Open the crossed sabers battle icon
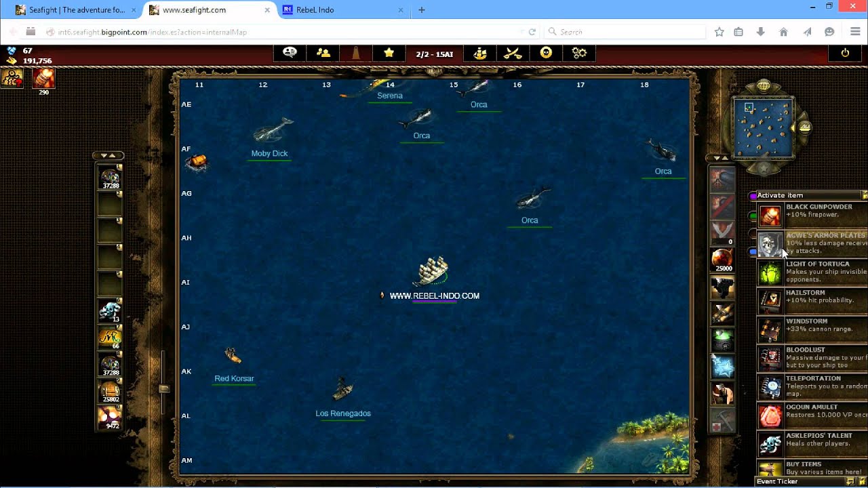The height and width of the screenshot is (488, 868). point(513,53)
